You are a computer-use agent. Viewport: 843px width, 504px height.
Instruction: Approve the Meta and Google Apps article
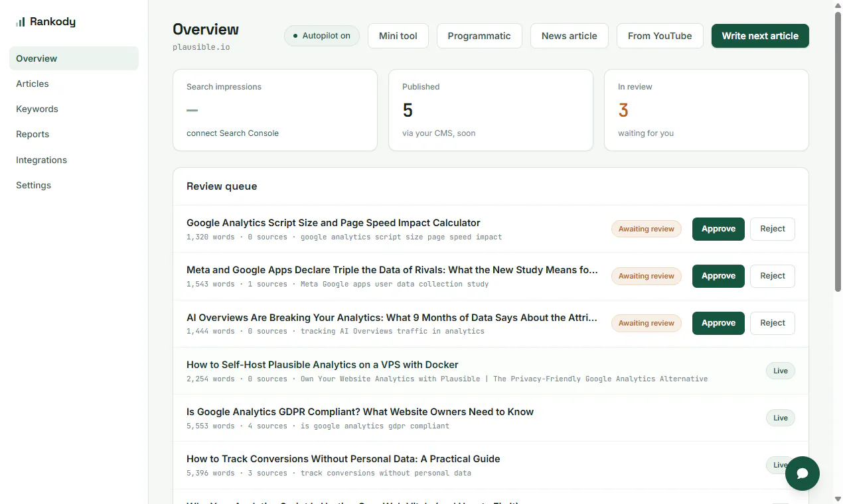tap(718, 276)
